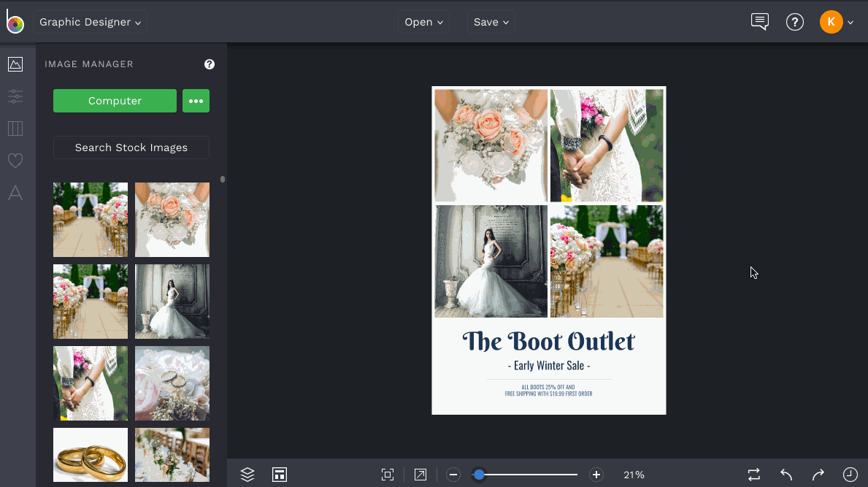Open the Text tool sidebar tab
The height and width of the screenshot is (487, 868).
[15, 193]
